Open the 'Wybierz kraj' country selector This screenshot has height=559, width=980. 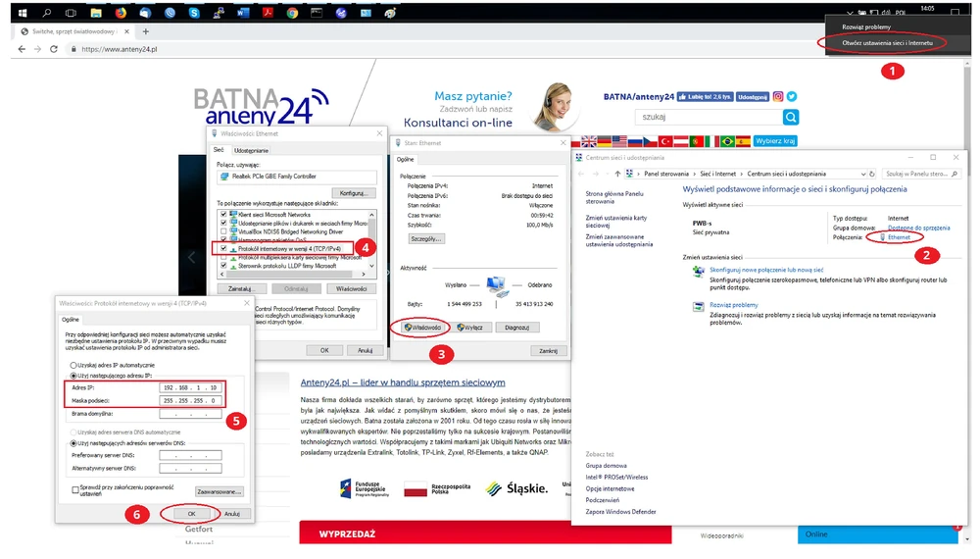(x=775, y=141)
